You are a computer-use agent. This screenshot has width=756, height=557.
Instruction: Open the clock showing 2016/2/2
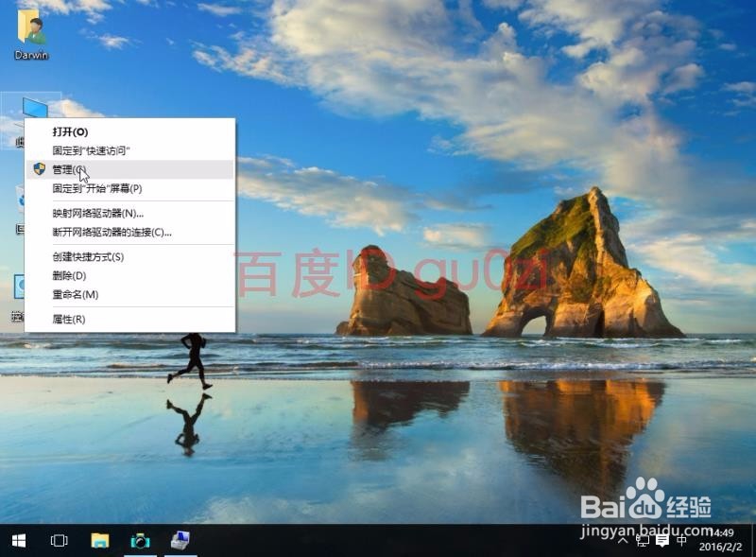722,540
